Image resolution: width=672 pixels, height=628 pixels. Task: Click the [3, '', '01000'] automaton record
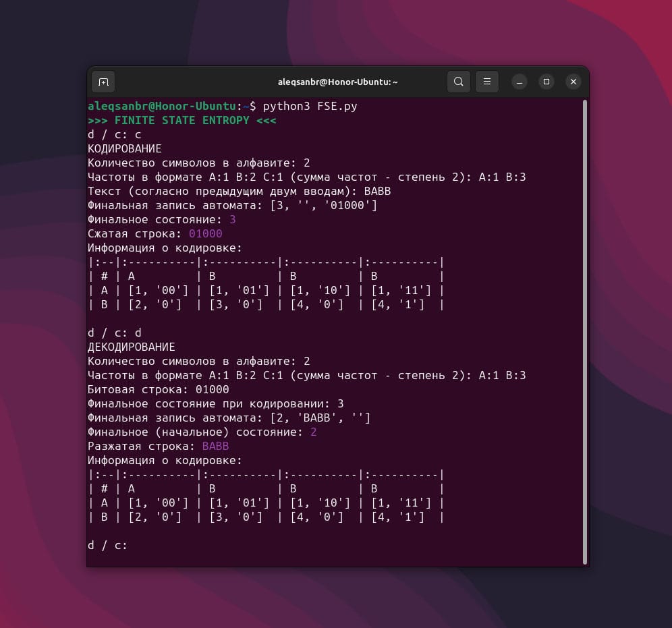323,205
